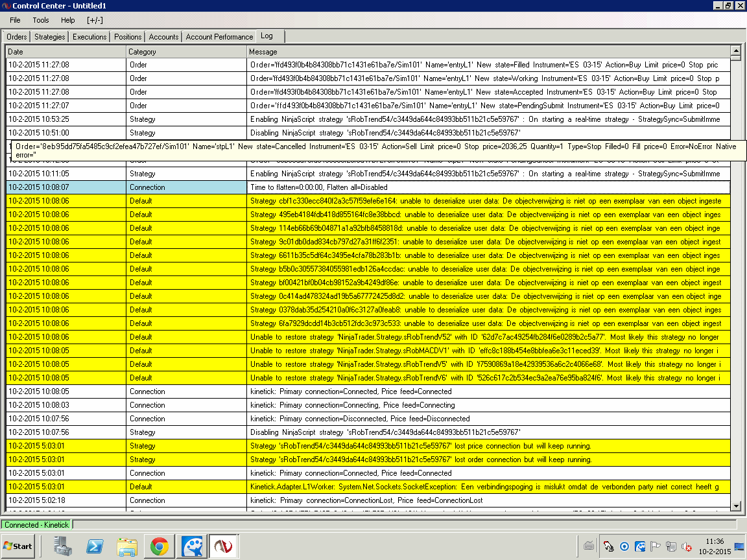Open the network tray icon
This screenshot has width=747, height=560.
[x=670, y=546]
